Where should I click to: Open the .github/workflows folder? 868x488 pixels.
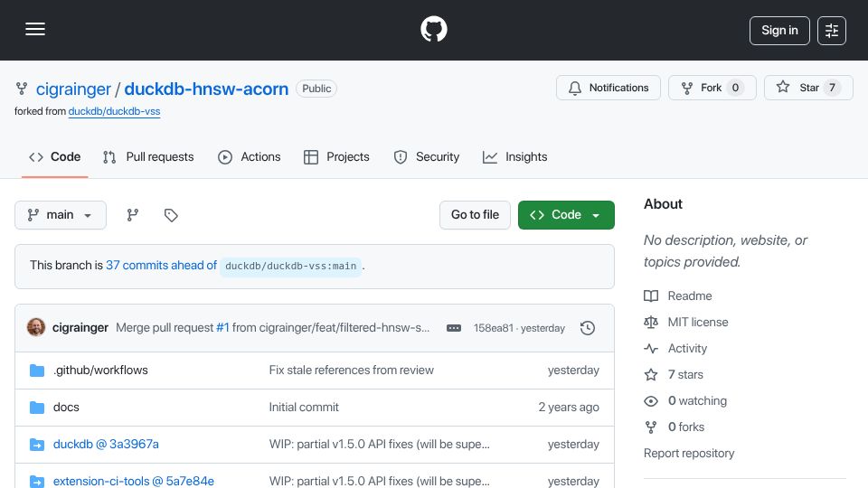pyautogui.click(x=100, y=371)
